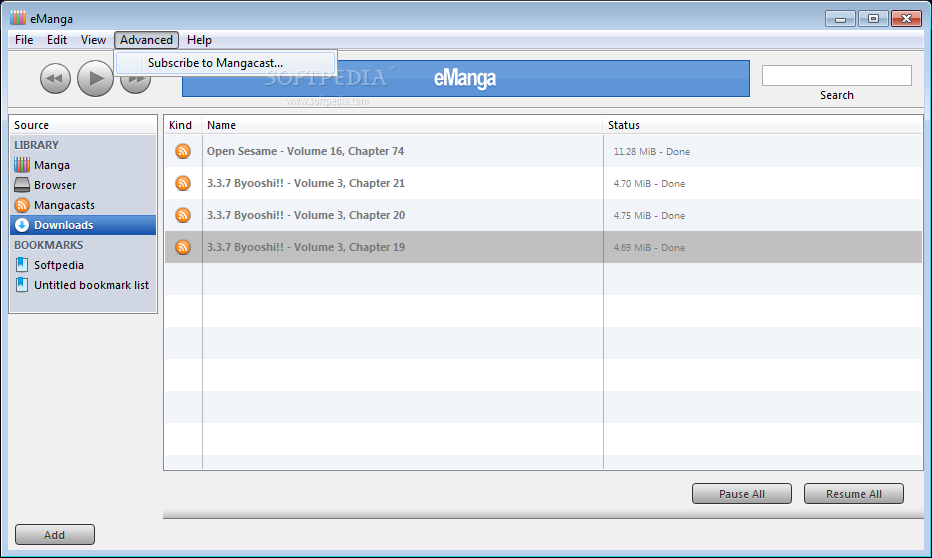Close the eManga window
This screenshot has height=558, width=932.
point(906,19)
